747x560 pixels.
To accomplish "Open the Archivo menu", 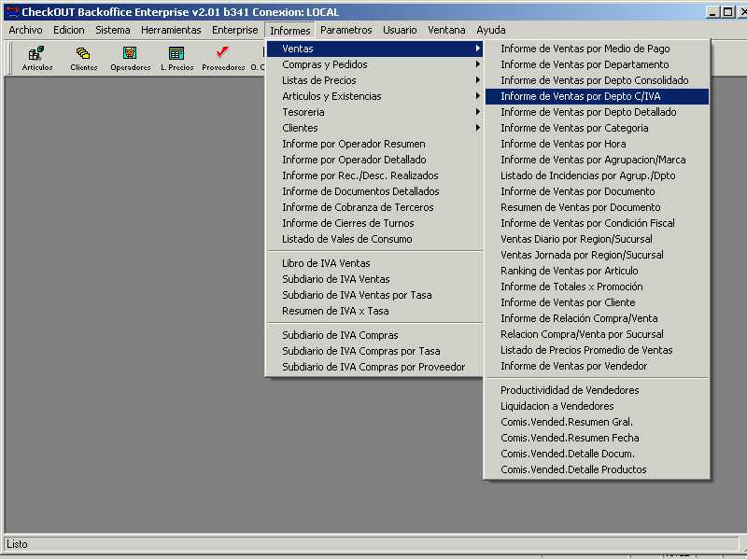I will pos(25,30).
